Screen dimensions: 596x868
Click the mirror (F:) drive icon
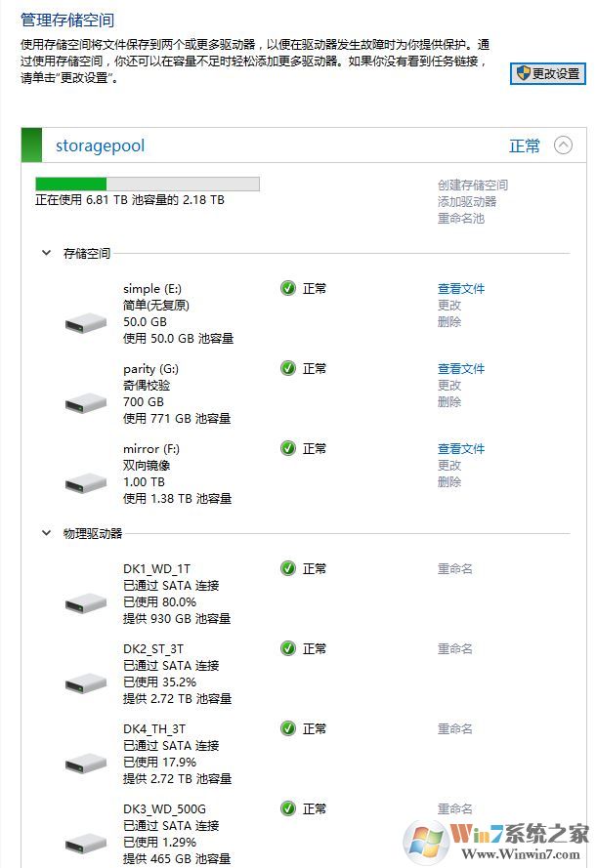84,482
